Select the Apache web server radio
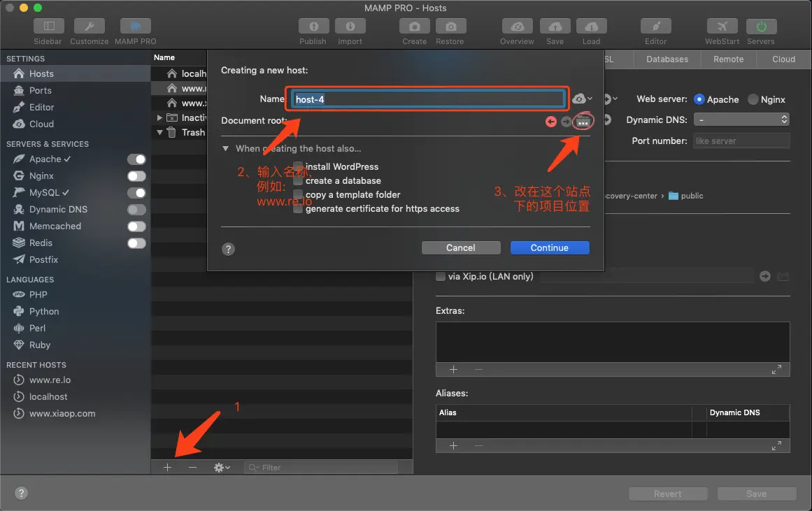Screen dimensions: 812x511 point(699,99)
